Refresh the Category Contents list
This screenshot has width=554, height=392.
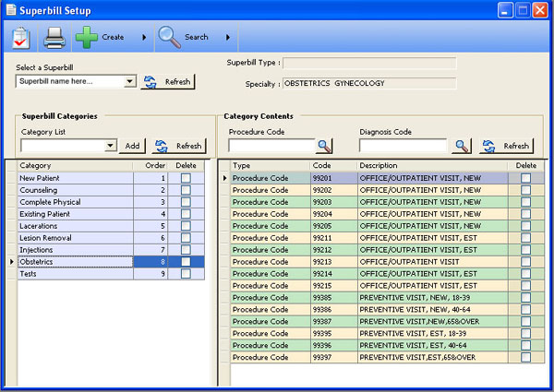click(506, 146)
